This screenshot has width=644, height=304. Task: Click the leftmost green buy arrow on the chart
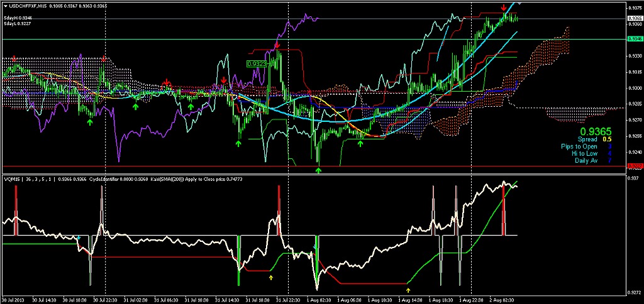point(90,122)
